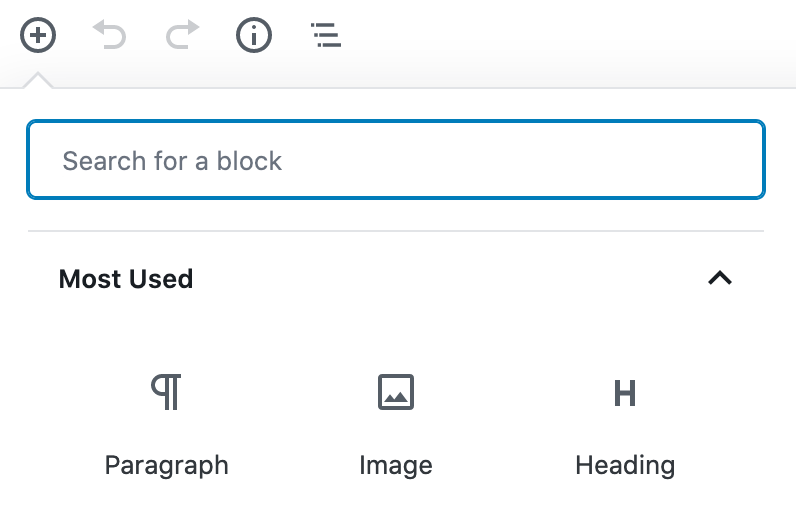Toggle the Most Used panel header
796x530 pixels.
click(x=396, y=279)
